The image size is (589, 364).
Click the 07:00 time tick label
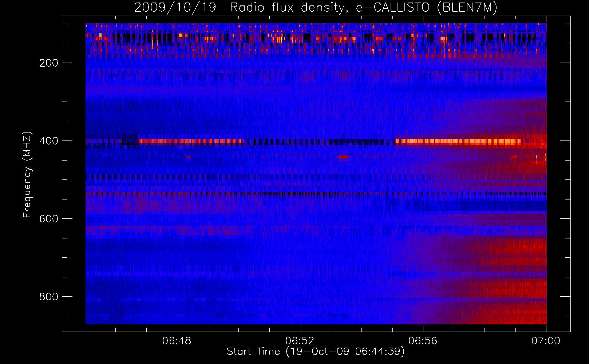coord(546,341)
